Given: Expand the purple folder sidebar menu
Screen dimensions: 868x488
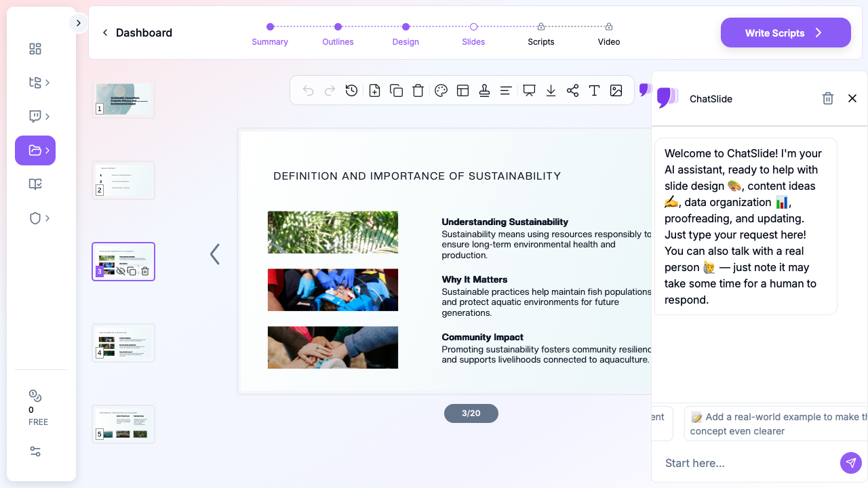Looking at the screenshot, I should click(x=35, y=150).
